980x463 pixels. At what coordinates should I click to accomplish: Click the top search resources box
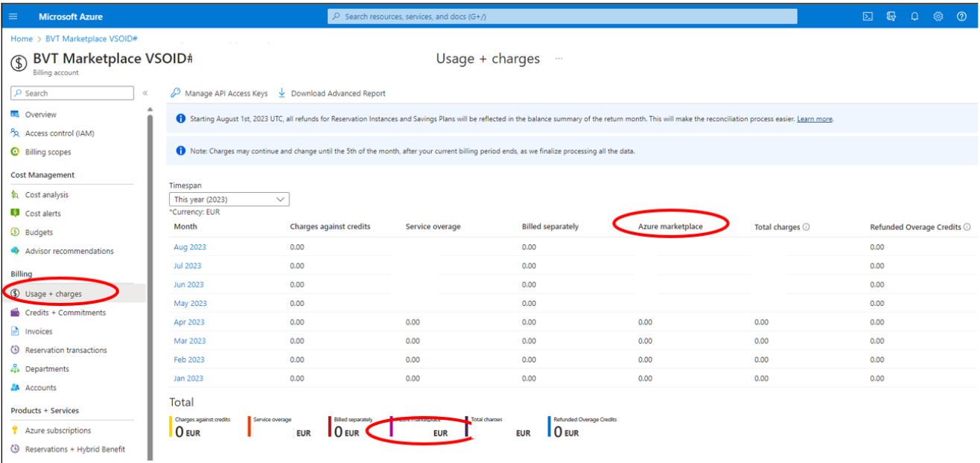(562, 16)
